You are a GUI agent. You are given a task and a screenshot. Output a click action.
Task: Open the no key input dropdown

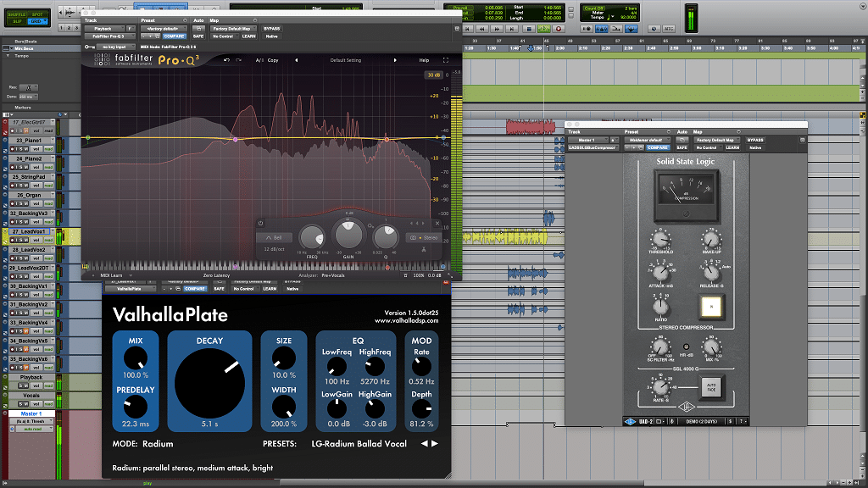pyautogui.click(x=115, y=47)
